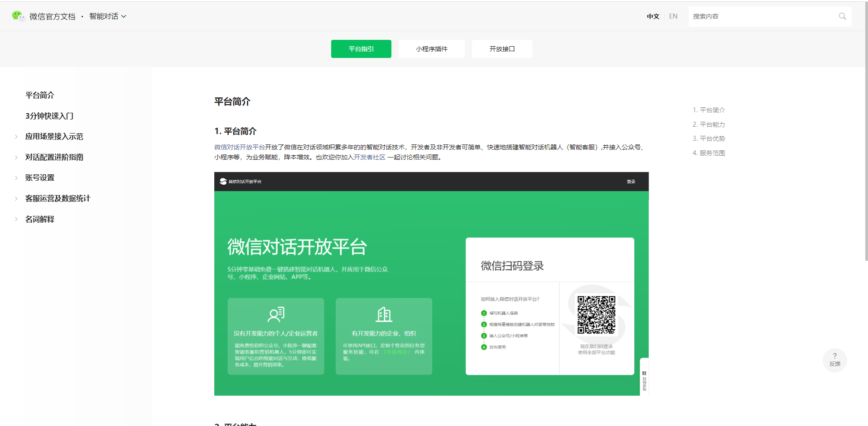Click the 微信对话开放平台 link in paragraph
The height and width of the screenshot is (426, 868).
tap(240, 147)
